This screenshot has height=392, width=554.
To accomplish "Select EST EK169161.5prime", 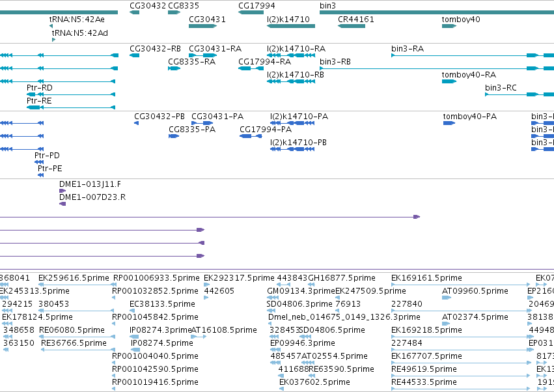I will point(461,285).
